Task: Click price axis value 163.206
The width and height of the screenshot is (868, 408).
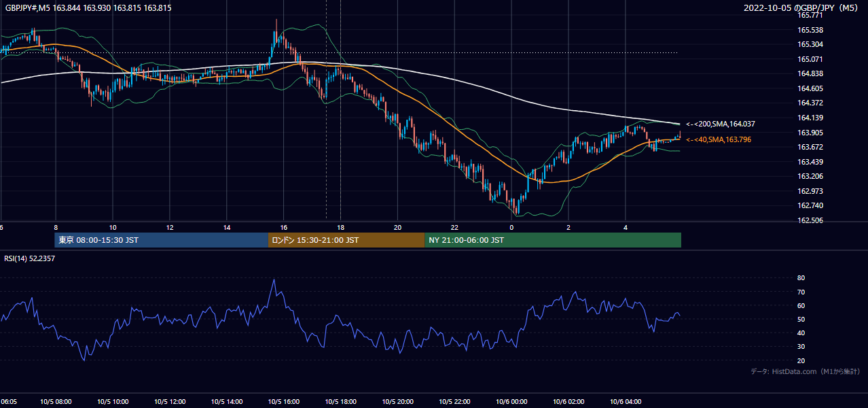Action: pos(810,177)
